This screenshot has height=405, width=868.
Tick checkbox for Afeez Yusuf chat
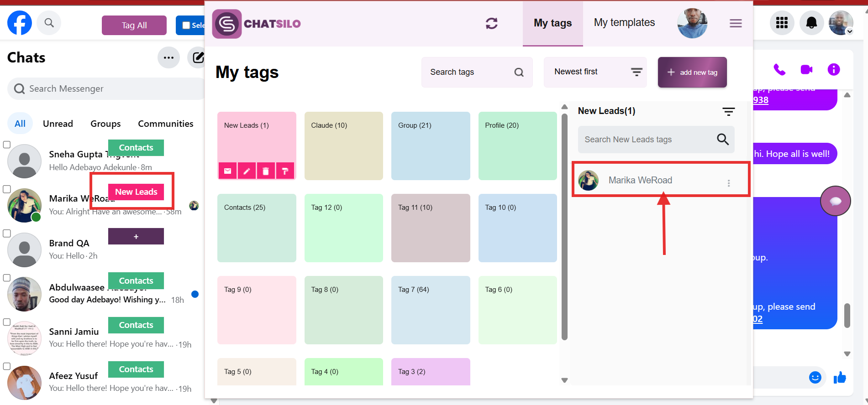pos(7,366)
